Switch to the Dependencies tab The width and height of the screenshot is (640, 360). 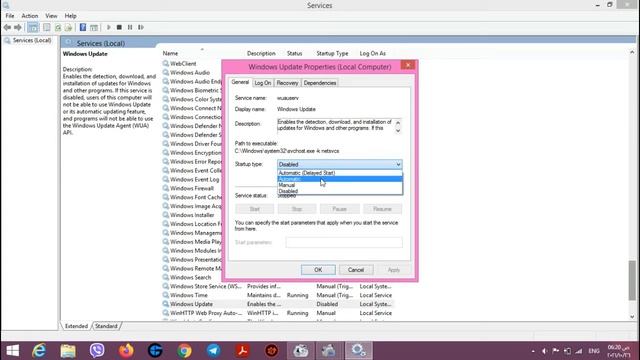click(320, 83)
